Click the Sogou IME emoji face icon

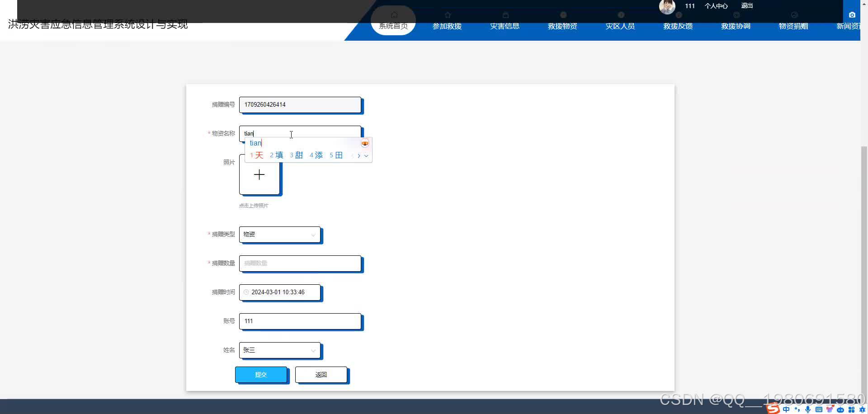(x=365, y=143)
